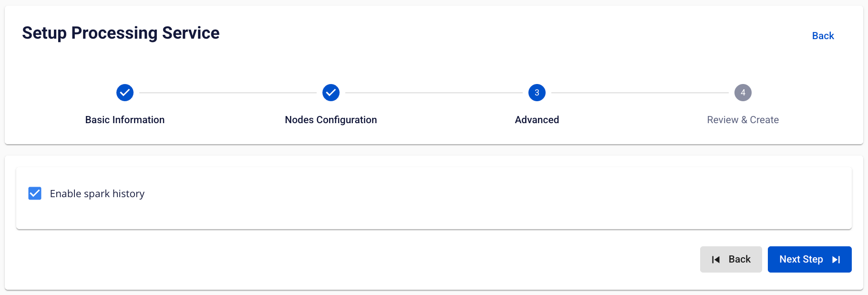Viewport: 868px width, 295px height.
Task: Select the step 3 Advanced circle icon
Action: 537,93
